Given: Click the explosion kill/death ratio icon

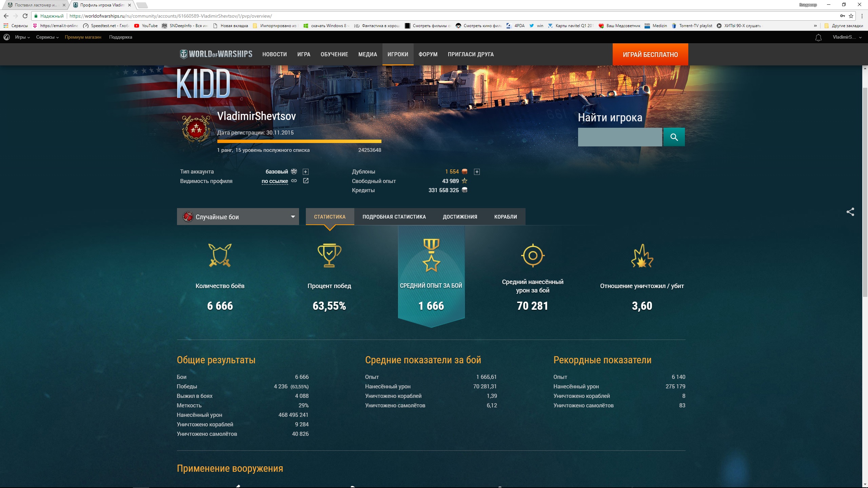Looking at the screenshot, I should tap(642, 256).
